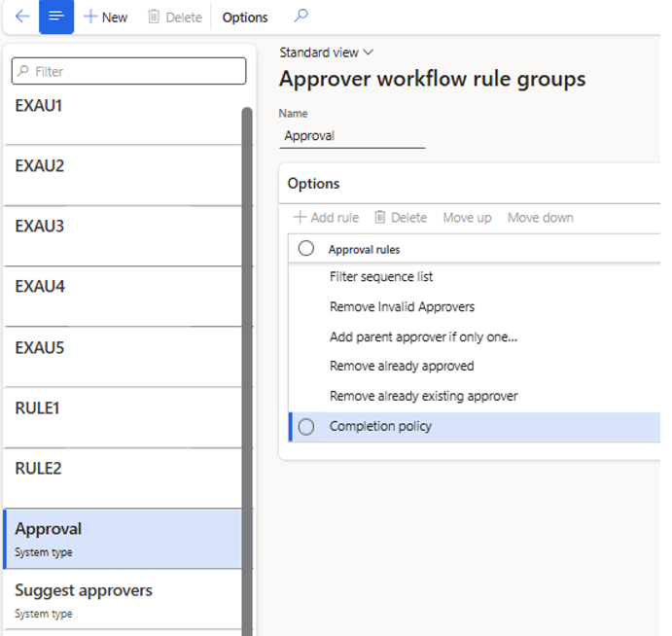Toggle the list pane hamburger icon
Viewport: 672px width, 636px height.
point(56,17)
